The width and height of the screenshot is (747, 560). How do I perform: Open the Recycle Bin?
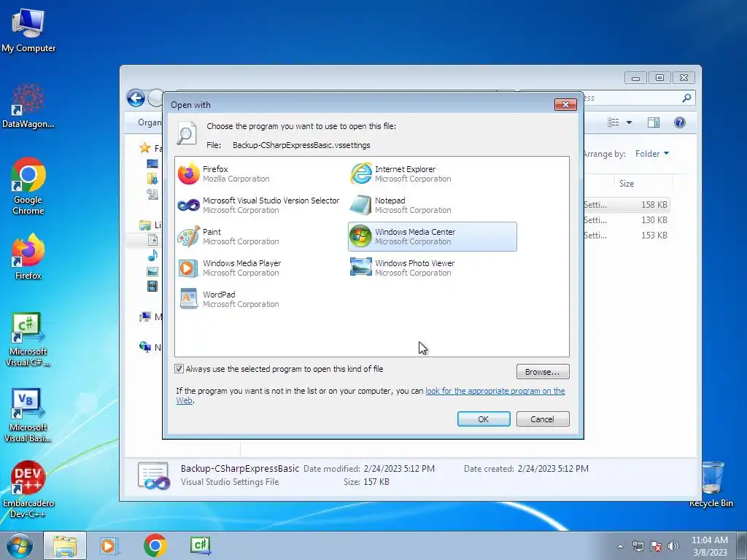(x=711, y=484)
